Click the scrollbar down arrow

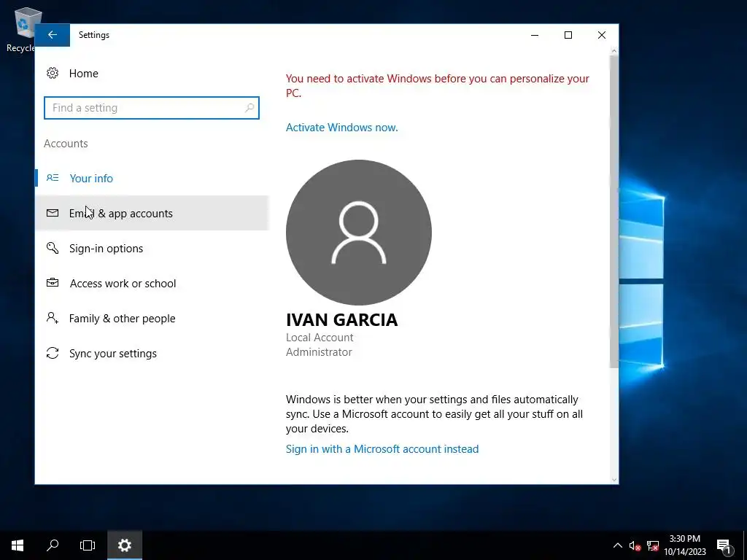tap(614, 480)
